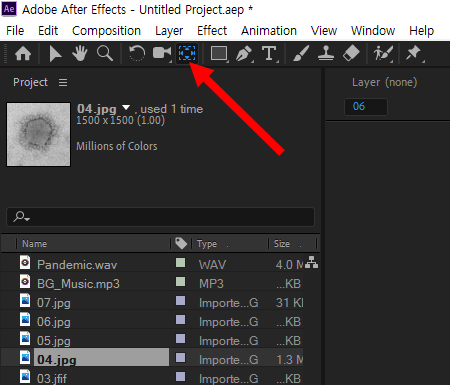Open the Edit menu
Image resolution: width=450 pixels, height=385 pixels.
48,31
